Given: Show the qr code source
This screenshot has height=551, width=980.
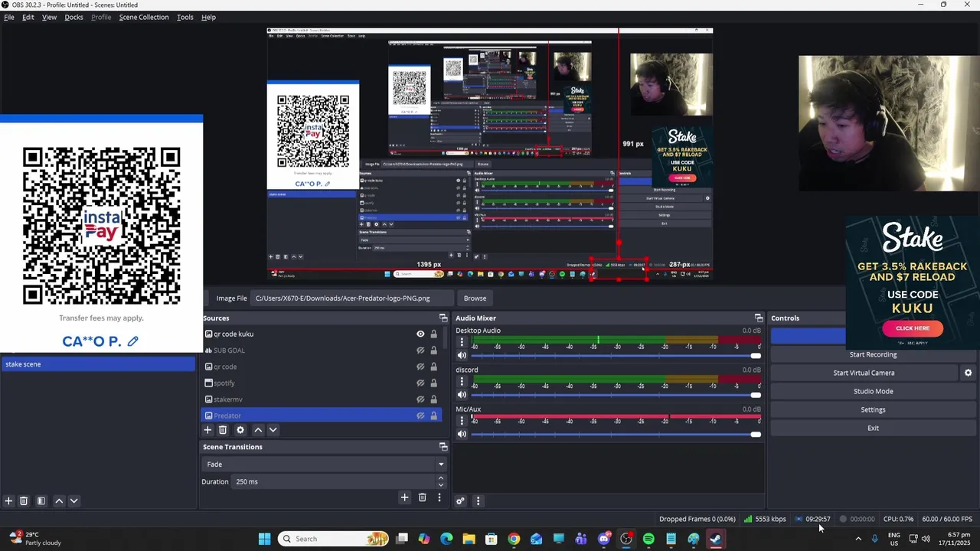Looking at the screenshot, I should click(420, 367).
